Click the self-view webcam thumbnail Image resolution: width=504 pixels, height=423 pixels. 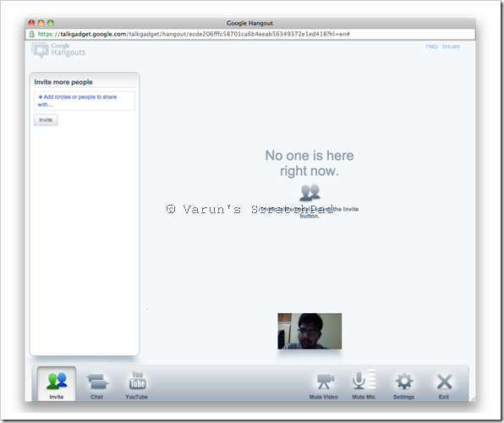(310, 331)
